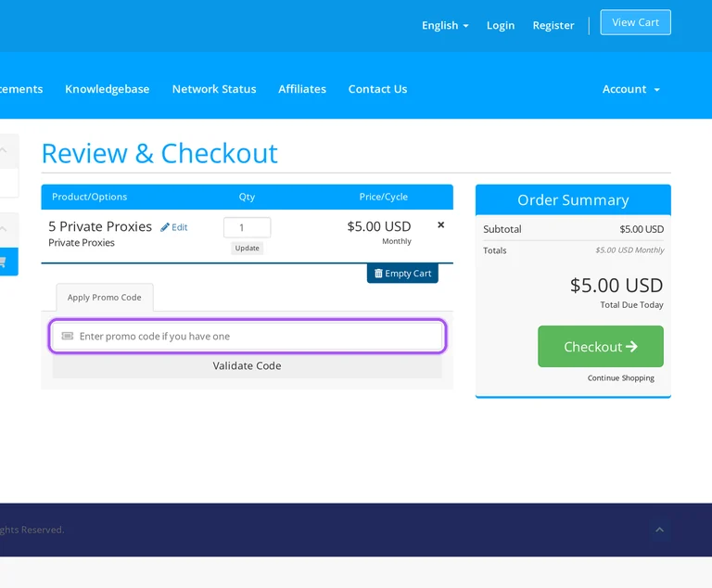Go to Login page
712x588 pixels.
click(x=501, y=25)
